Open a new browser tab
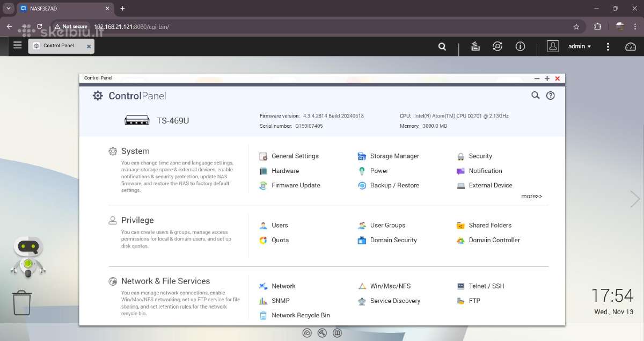Viewport: 644px width, 341px height. click(x=122, y=9)
